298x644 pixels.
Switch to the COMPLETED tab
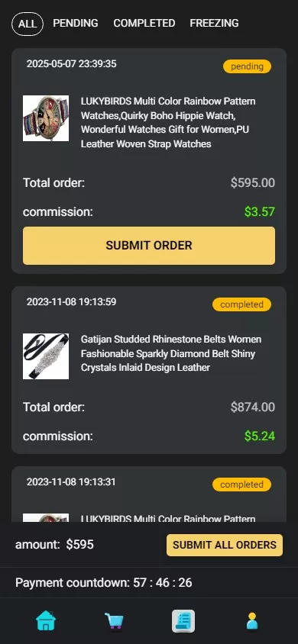pyautogui.click(x=144, y=24)
